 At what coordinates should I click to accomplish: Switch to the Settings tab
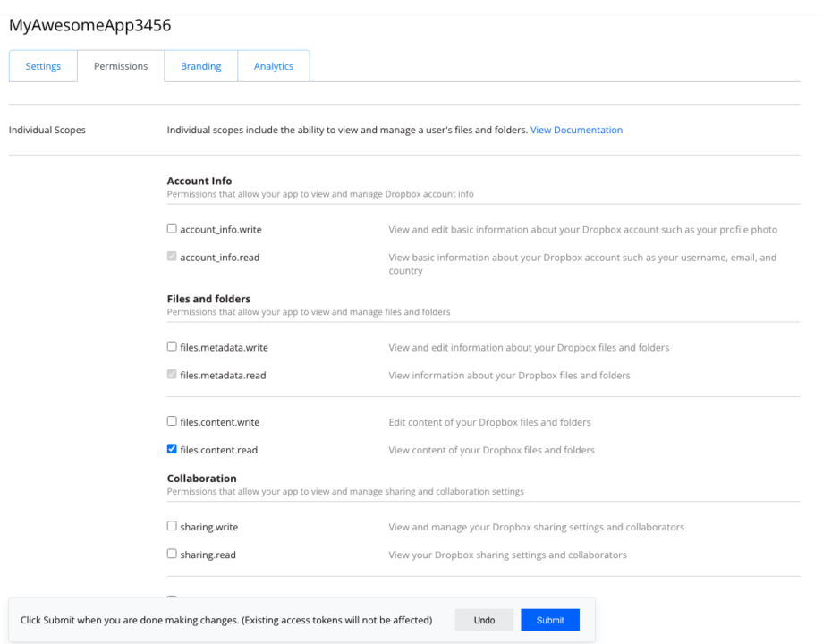click(42, 65)
